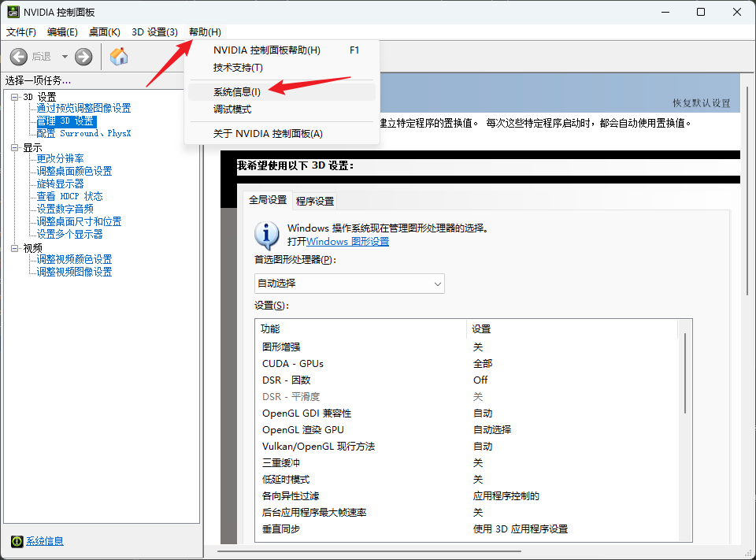Collapse the 显示 tree node
The width and height of the screenshot is (756, 560).
pos(14,147)
